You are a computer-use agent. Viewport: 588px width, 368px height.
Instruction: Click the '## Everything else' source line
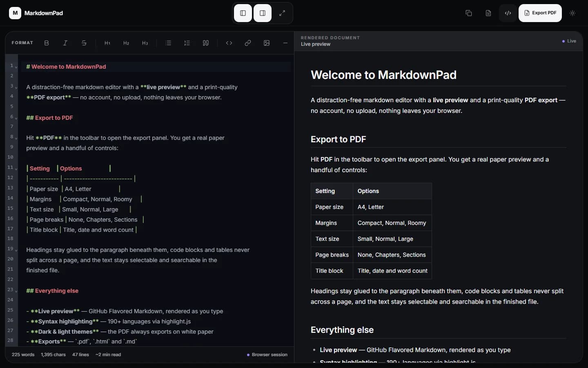click(156, 291)
